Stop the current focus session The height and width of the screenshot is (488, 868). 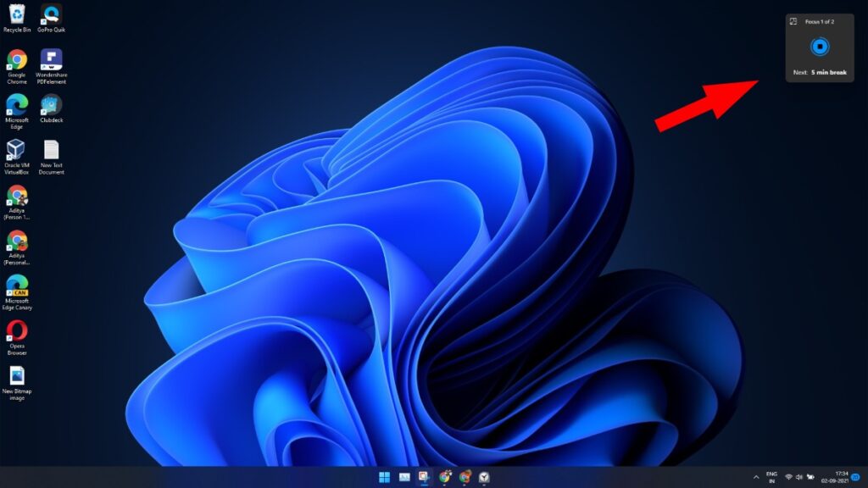tap(821, 46)
